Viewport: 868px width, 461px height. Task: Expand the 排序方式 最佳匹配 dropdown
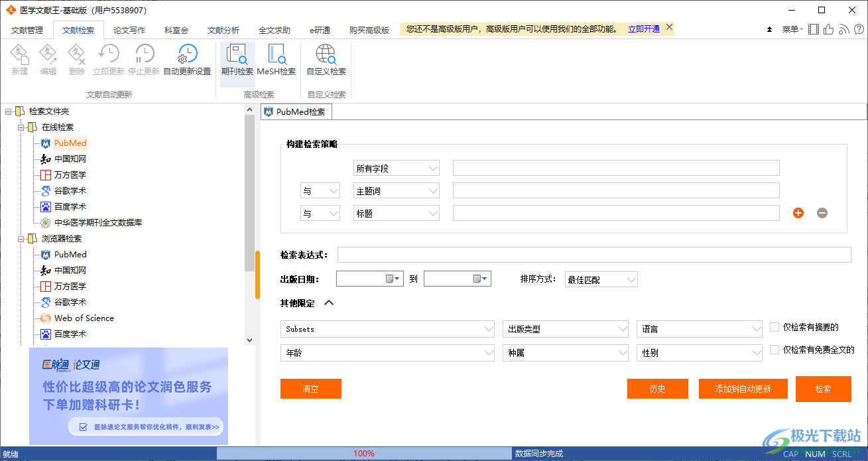pos(601,280)
